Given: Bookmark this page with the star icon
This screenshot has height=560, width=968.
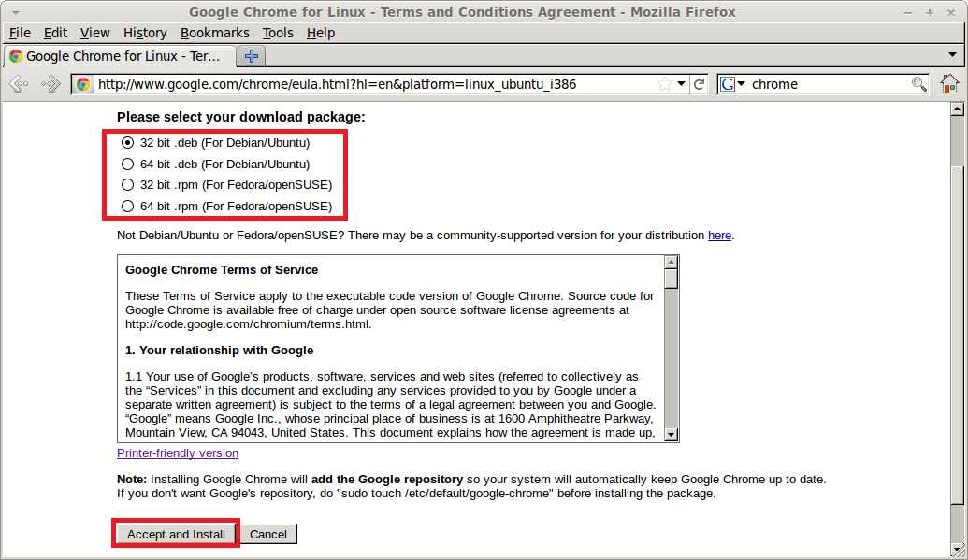Looking at the screenshot, I should pyautogui.click(x=664, y=84).
